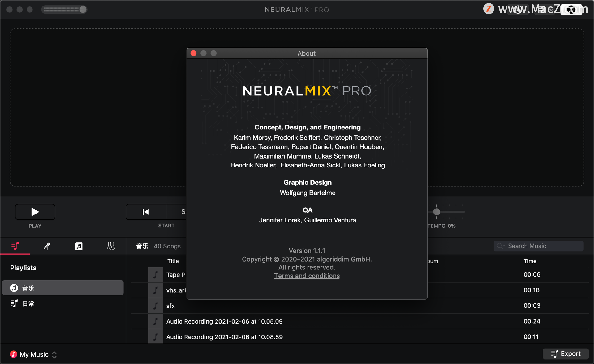Select Audio Recording at 10.05.09
This screenshot has width=594, height=364.
[x=360, y=321]
